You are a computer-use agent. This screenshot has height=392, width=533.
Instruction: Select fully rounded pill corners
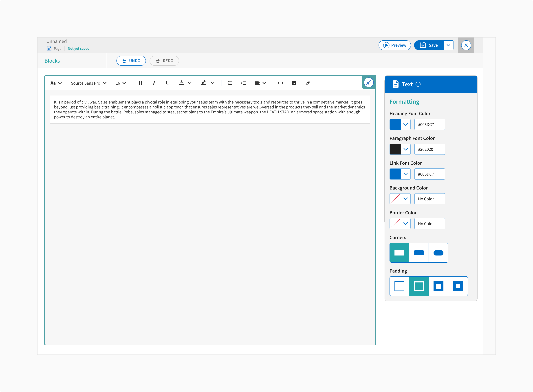click(x=438, y=253)
